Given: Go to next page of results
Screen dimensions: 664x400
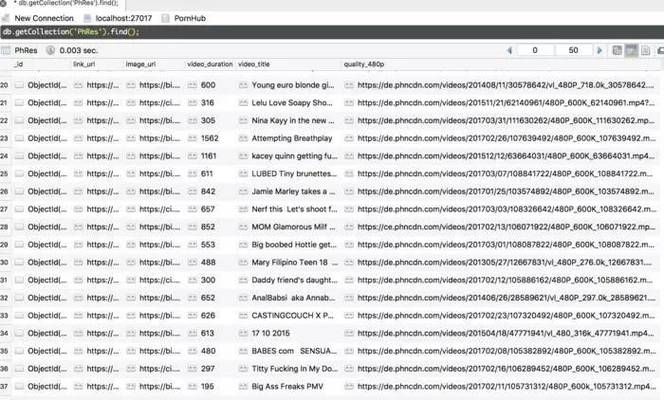Looking at the screenshot, I should tap(599, 50).
